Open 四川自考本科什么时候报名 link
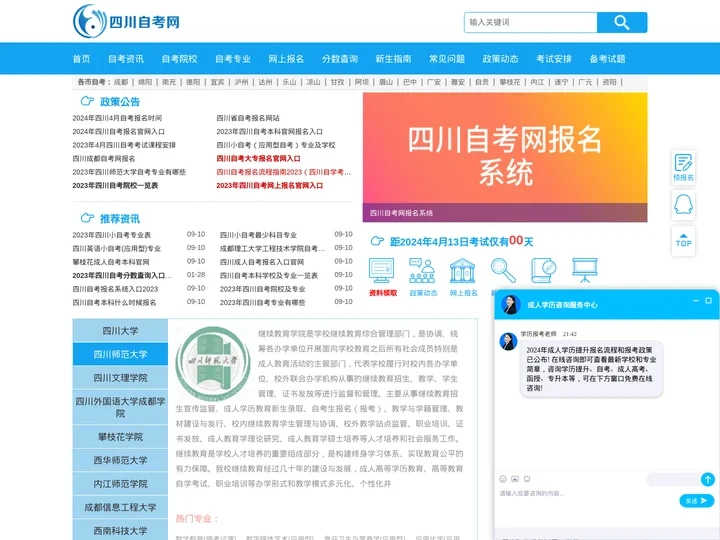 pyautogui.click(x=114, y=303)
